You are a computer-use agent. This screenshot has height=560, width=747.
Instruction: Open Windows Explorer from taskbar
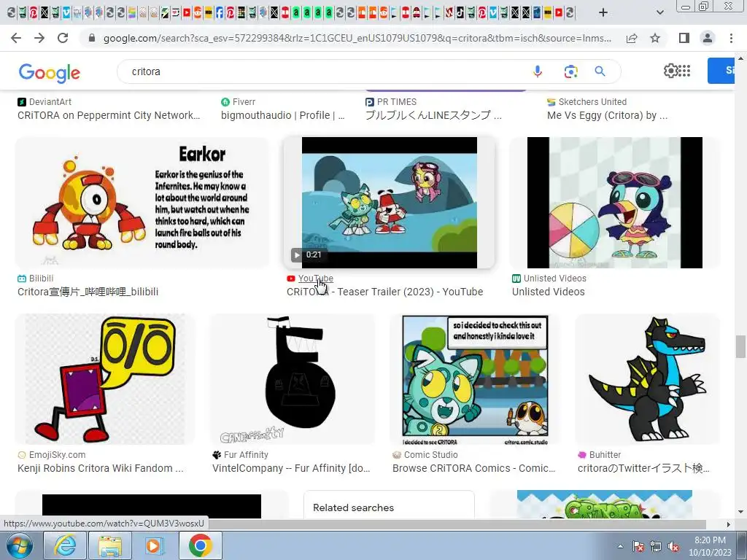click(x=109, y=545)
